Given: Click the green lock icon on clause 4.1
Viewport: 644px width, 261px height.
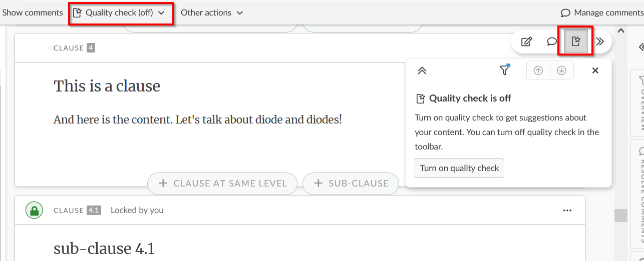Looking at the screenshot, I should pyautogui.click(x=34, y=210).
